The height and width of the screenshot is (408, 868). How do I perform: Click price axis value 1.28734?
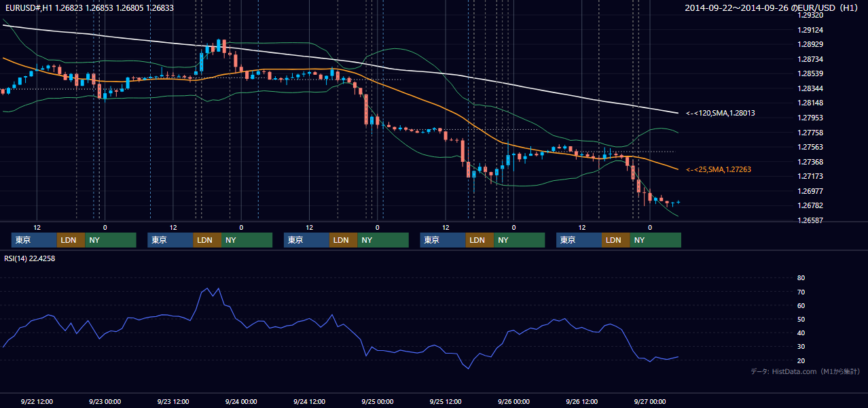pos(810,59)
